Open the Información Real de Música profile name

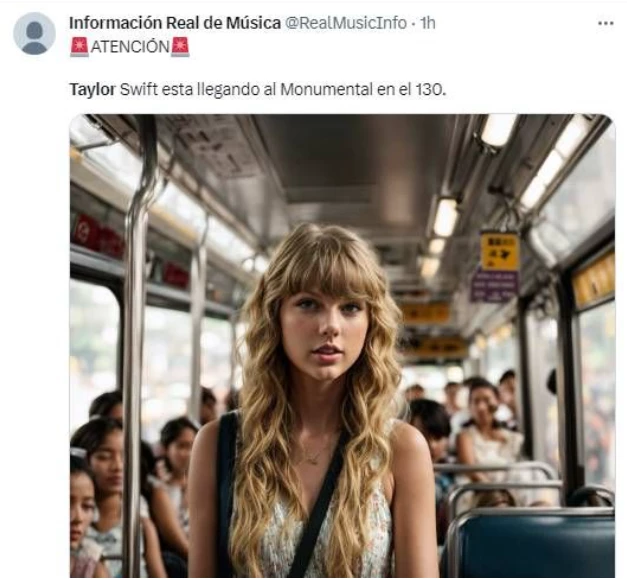pyautogui.click(x=175, y=23)
